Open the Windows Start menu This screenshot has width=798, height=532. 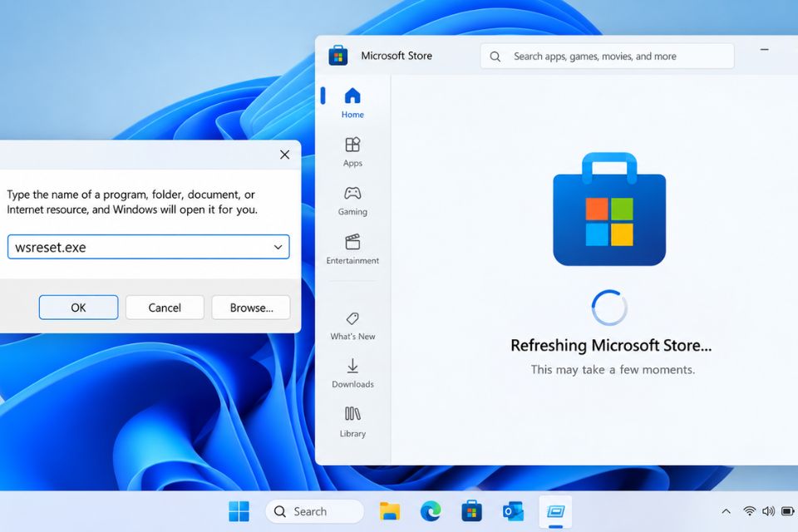click(x=239, y=511)
